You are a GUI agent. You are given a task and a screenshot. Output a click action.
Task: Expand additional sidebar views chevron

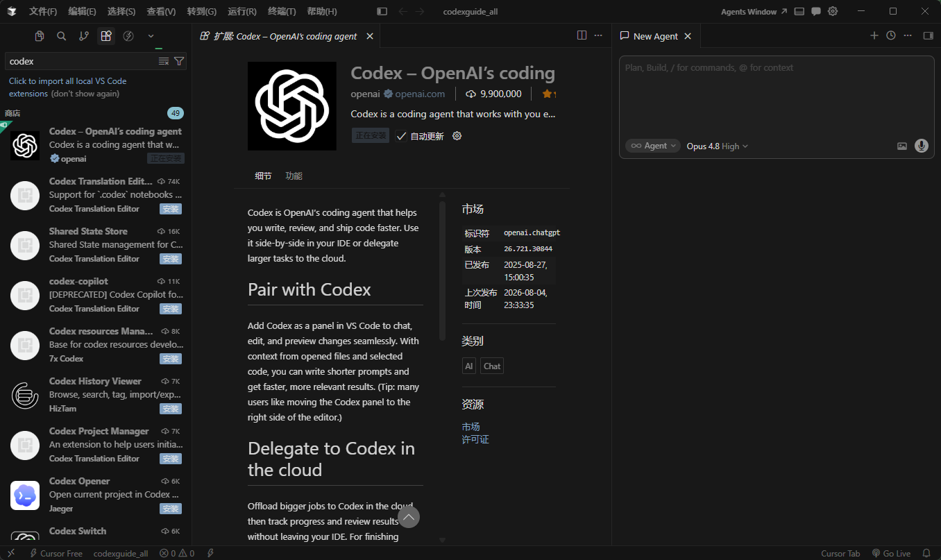click(151, 36)
